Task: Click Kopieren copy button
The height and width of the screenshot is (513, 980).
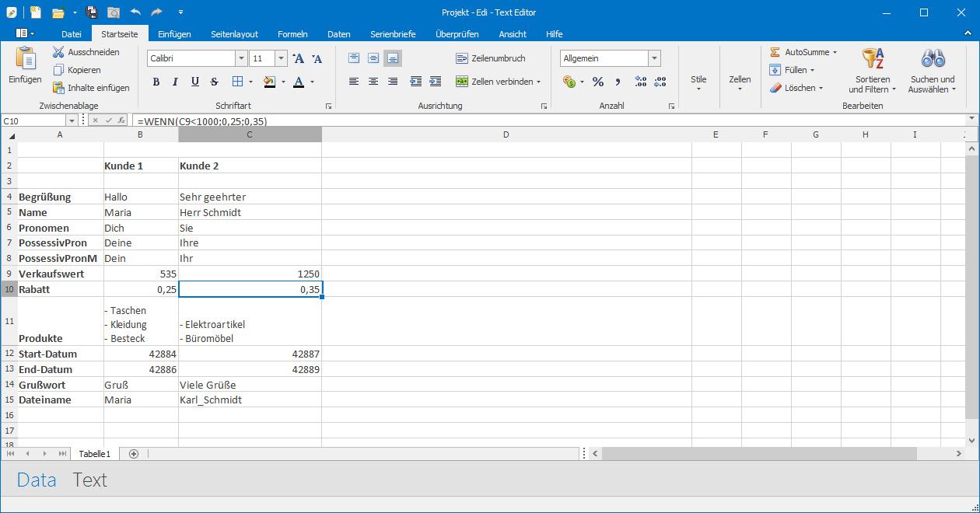Action: point(77,70)
